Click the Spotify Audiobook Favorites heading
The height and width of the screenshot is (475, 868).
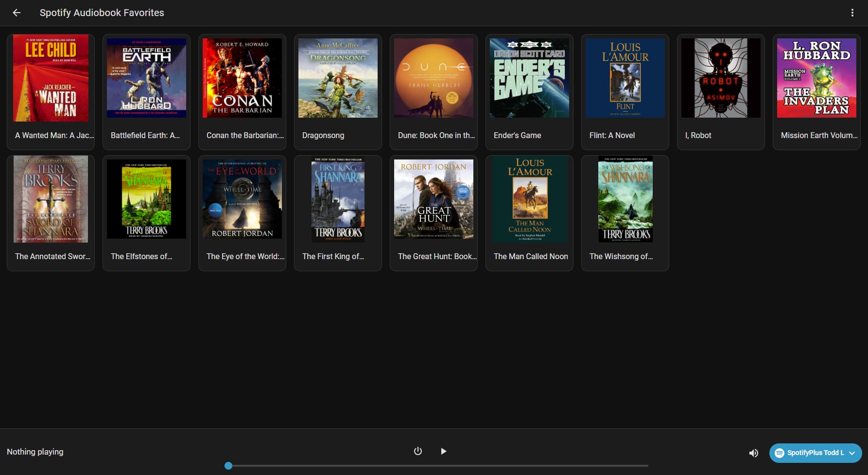point(102,13)
